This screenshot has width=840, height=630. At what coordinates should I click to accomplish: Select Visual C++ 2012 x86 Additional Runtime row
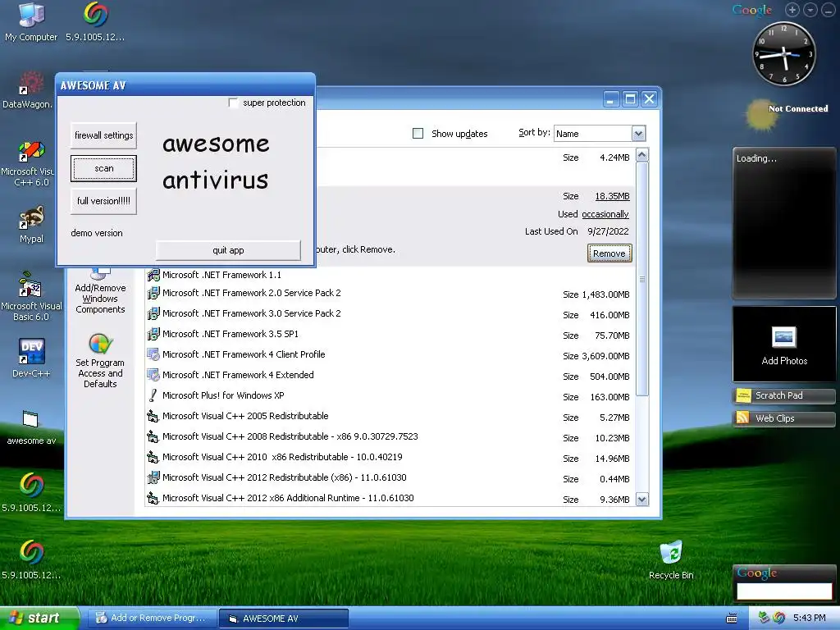[x=390, y=498]
